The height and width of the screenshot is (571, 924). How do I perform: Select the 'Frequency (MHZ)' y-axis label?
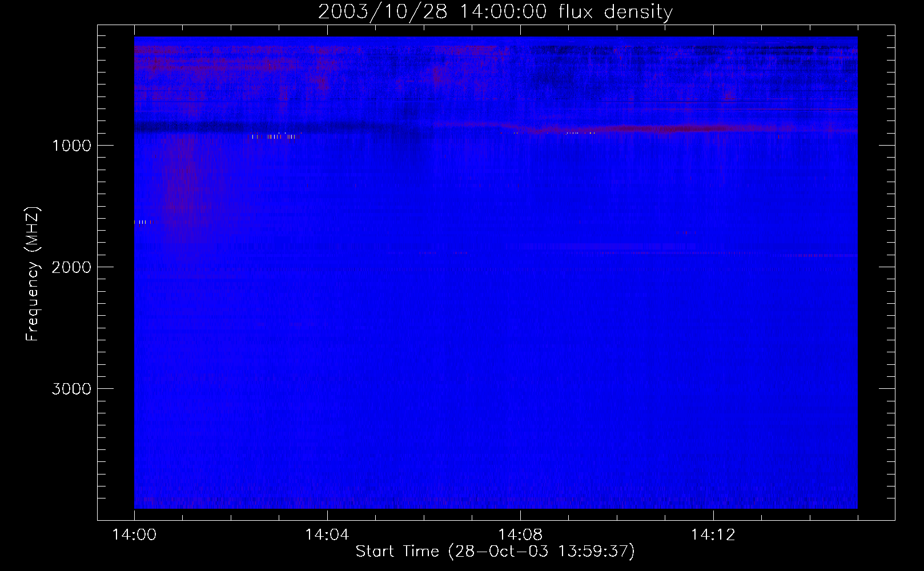(33, 274)
